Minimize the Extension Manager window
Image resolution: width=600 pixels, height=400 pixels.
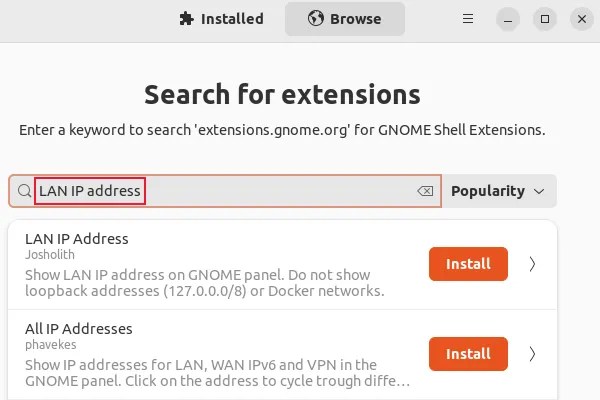click(508, 19)
